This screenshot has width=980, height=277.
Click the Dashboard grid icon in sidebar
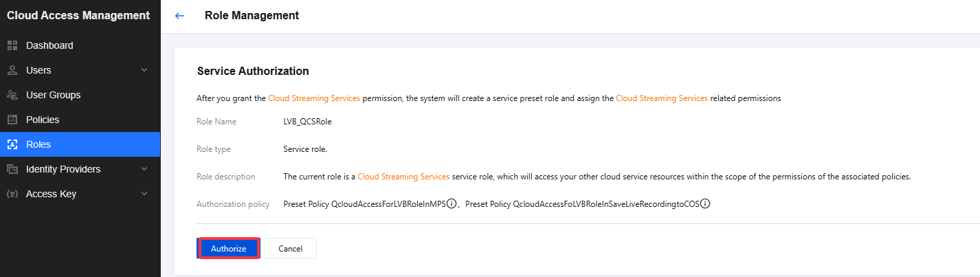click(x=12, y=45)
